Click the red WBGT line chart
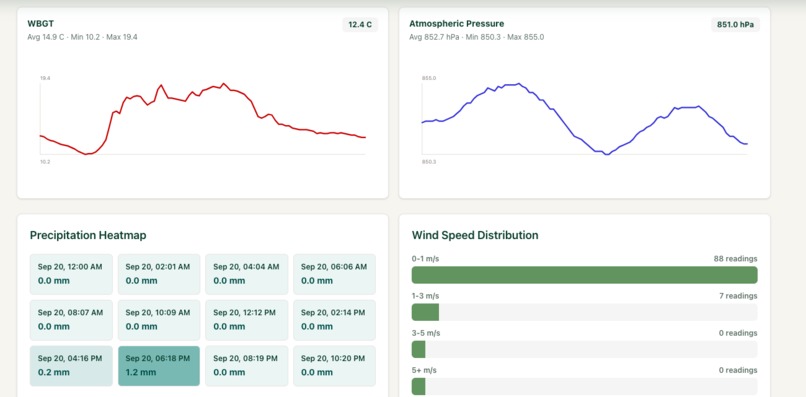 click(203, 118)
